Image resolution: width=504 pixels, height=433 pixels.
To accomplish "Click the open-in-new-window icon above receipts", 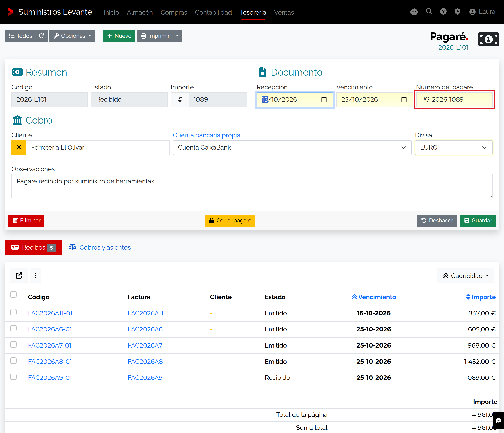I will click(19, 276).
